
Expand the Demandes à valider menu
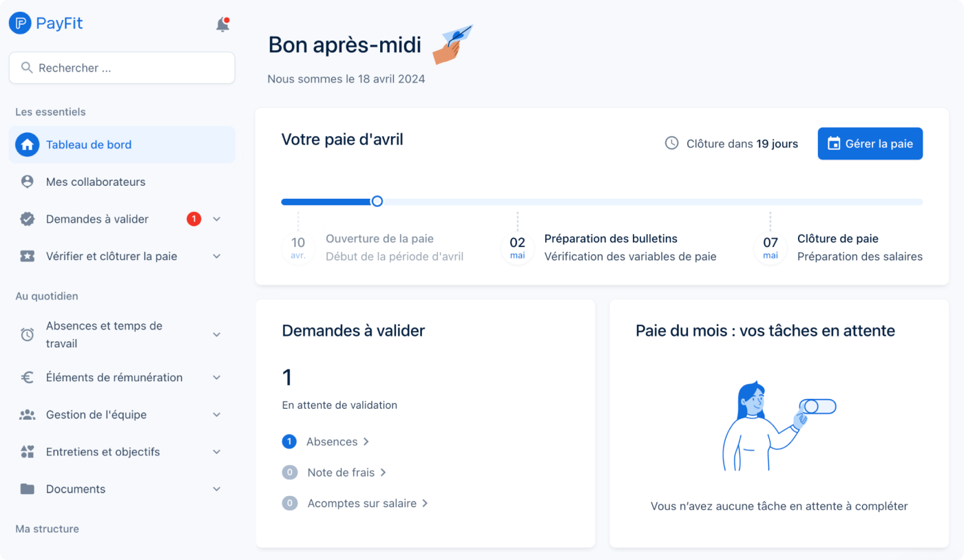(216, 219)
